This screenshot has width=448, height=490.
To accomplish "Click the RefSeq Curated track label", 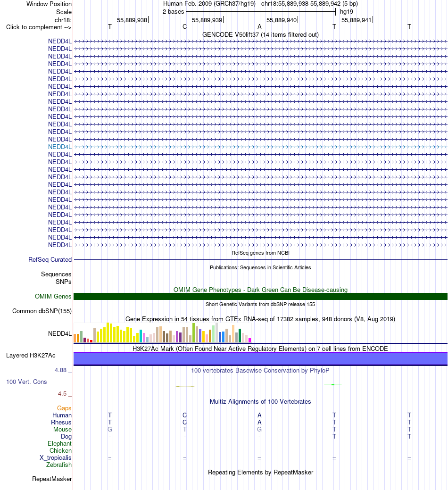I will pos(50,260).
